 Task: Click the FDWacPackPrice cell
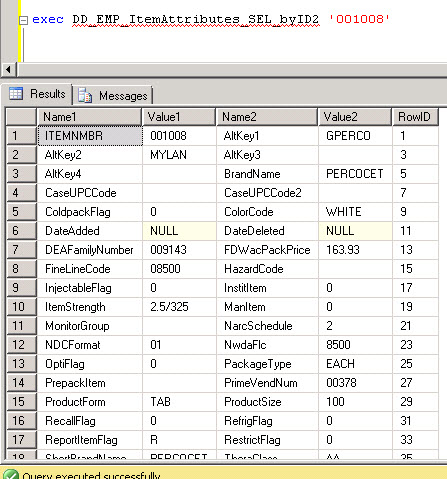coord(267,250)
